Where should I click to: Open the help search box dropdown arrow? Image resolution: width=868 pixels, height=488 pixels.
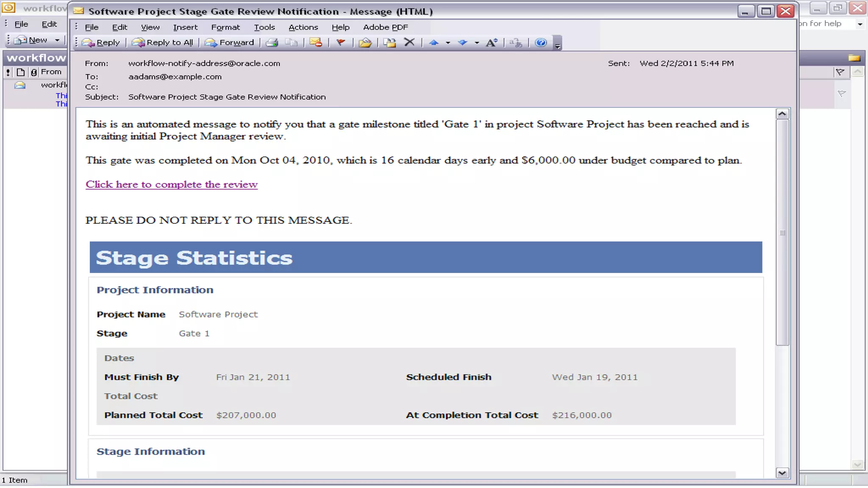[x=860, y=24]
